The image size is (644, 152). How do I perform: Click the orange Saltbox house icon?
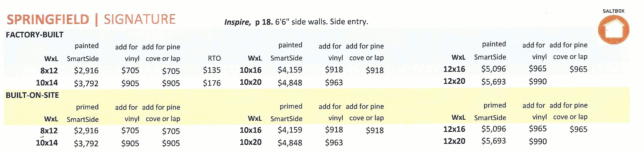click(x=614, y=29)
